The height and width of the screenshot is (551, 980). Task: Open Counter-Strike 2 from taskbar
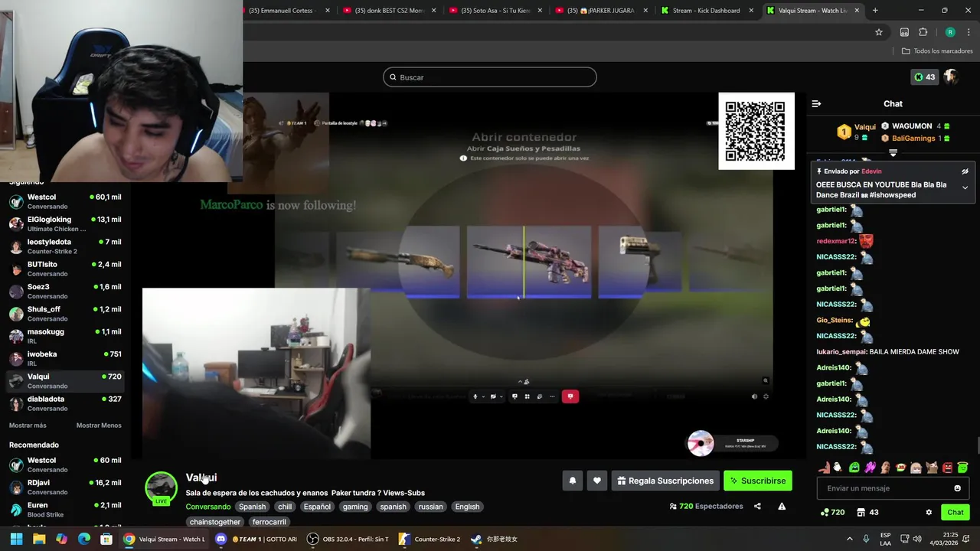click(x=429, y=539)
